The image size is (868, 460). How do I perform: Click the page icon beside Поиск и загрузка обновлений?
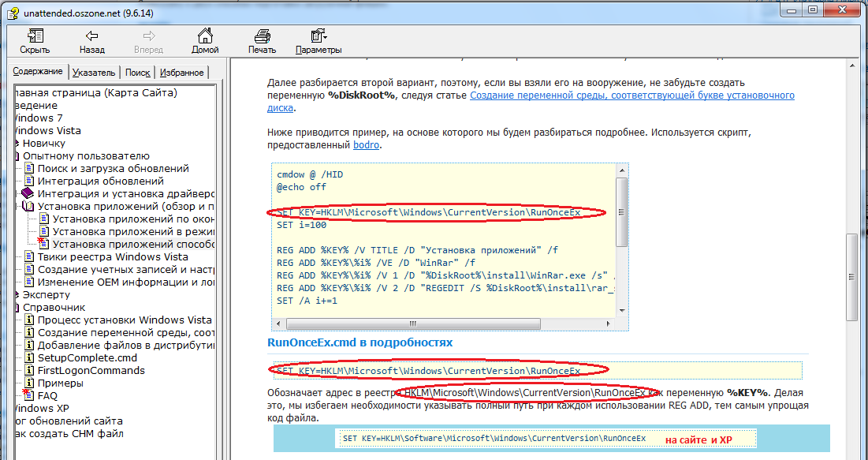28,168
